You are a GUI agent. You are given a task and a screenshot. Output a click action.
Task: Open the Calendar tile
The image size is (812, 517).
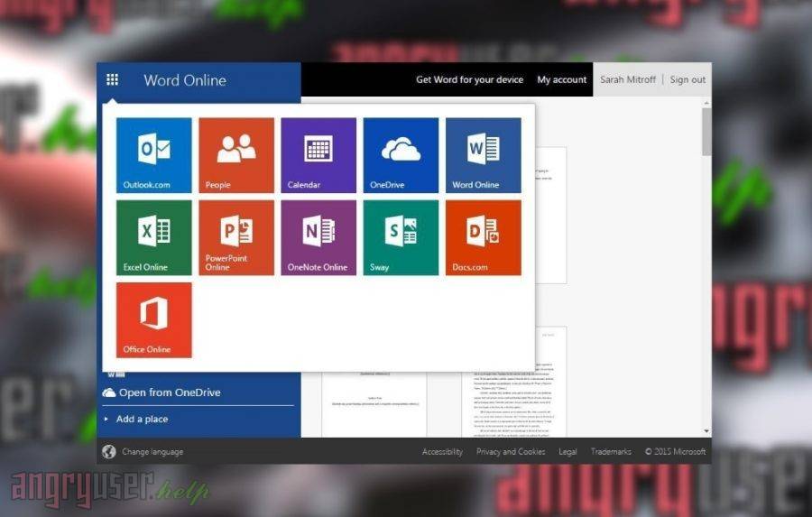(x=318, y=155)
